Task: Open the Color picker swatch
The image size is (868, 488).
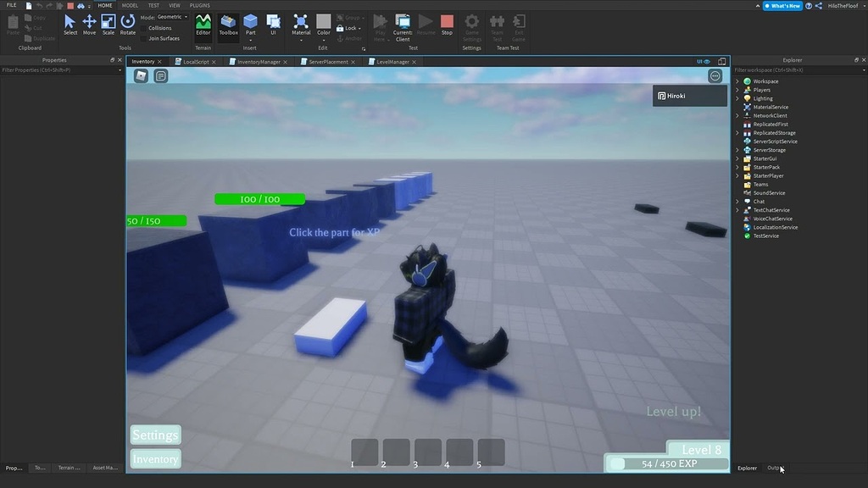Action: 323,23
